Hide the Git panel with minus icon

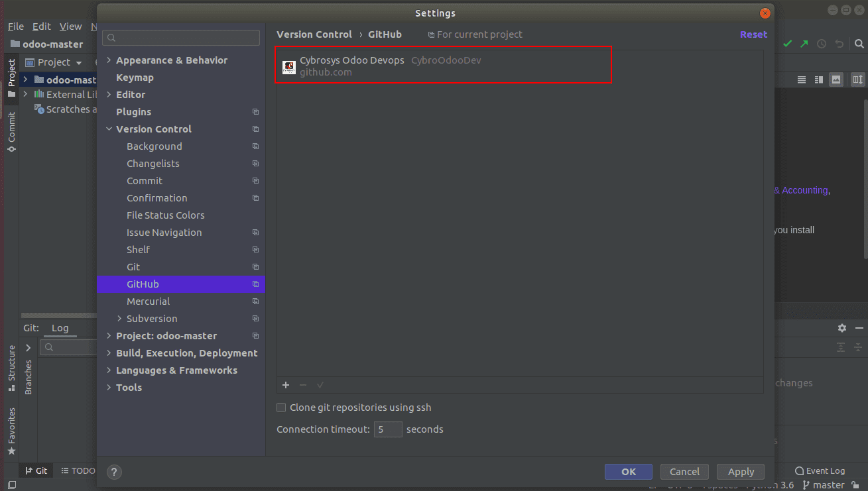click(859, 328)
